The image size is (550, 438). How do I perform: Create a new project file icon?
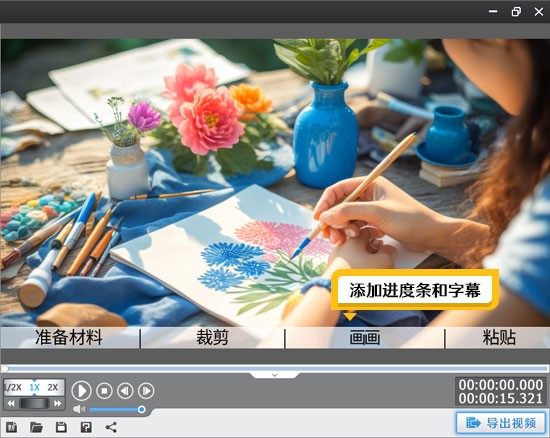point(12,427)
